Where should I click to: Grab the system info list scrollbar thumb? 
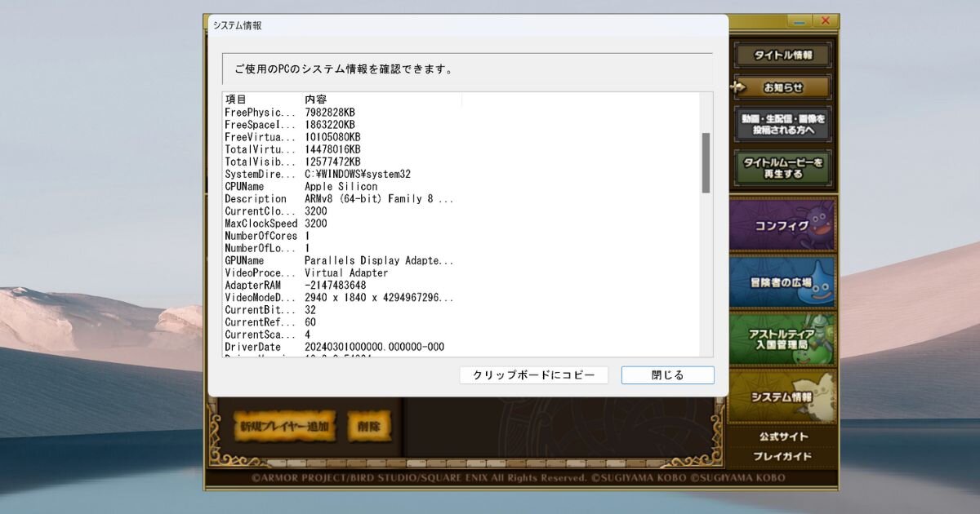(x=706, y=162)
